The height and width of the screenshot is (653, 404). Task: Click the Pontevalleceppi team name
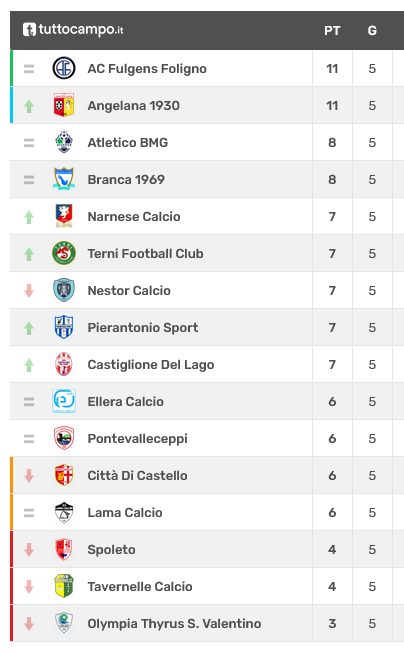(137, 439)
